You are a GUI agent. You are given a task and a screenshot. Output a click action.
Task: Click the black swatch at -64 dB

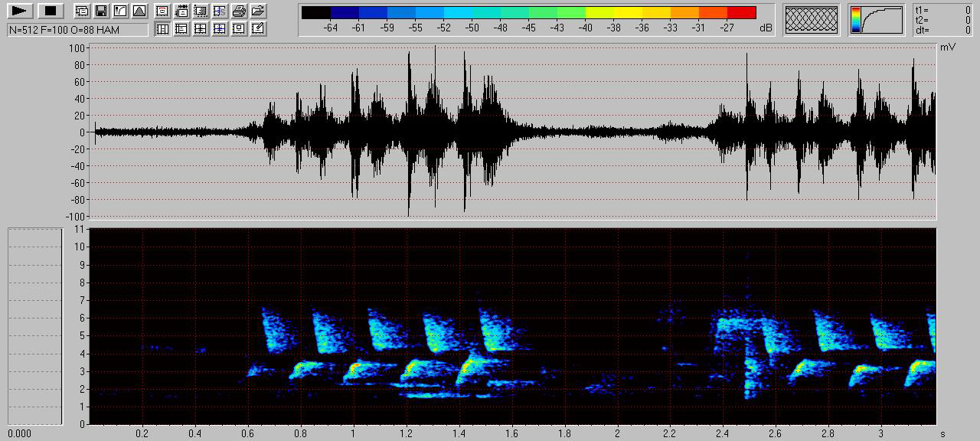coord(315,12)
